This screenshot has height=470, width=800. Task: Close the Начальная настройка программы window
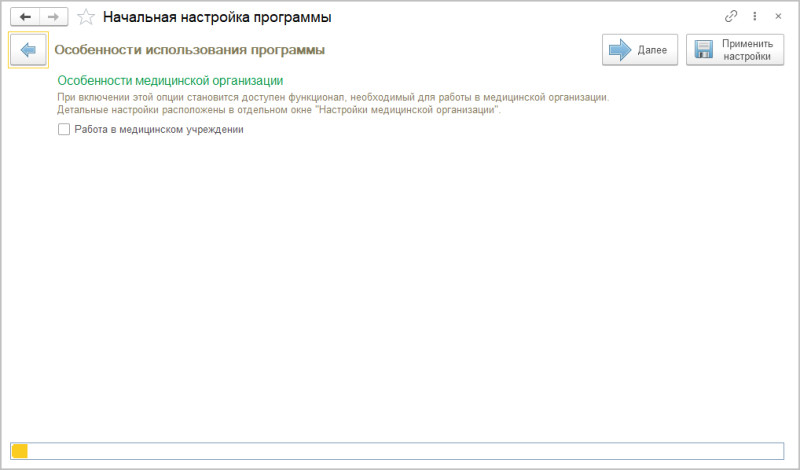778,17
